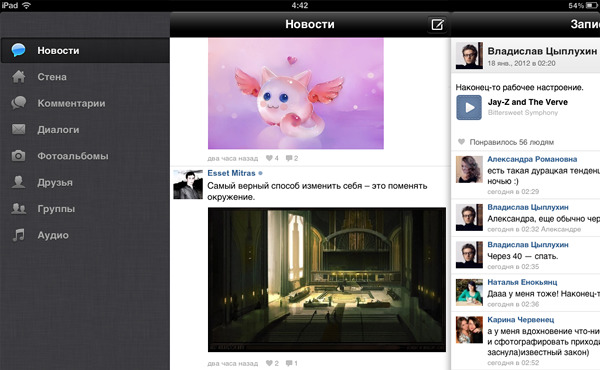Tap the compose new post icon
Screen dimensions: 600x370
(x=437, y=24)
